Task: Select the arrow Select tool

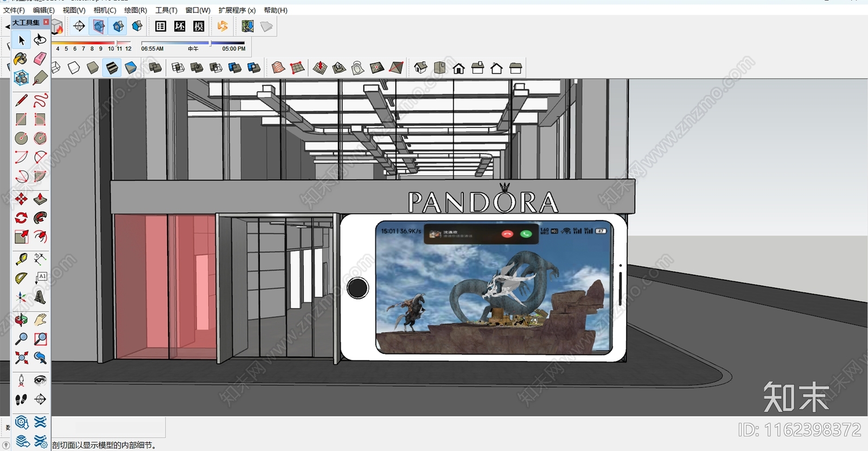Action: (22, 40)
